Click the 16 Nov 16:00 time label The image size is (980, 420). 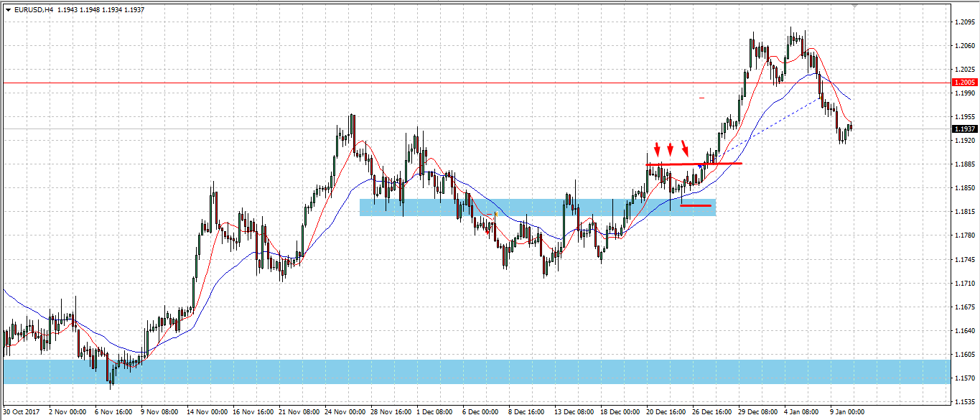[x=253, y=412]
